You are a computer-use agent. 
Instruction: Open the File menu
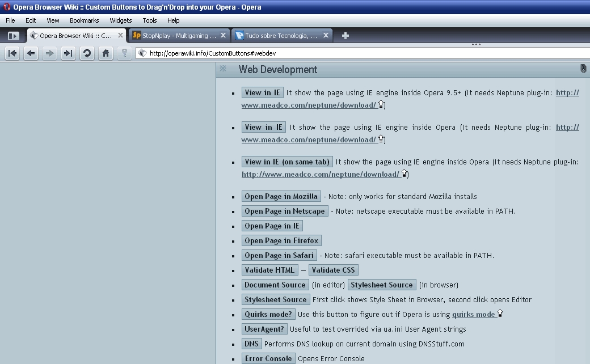click(x=10, y=20)
